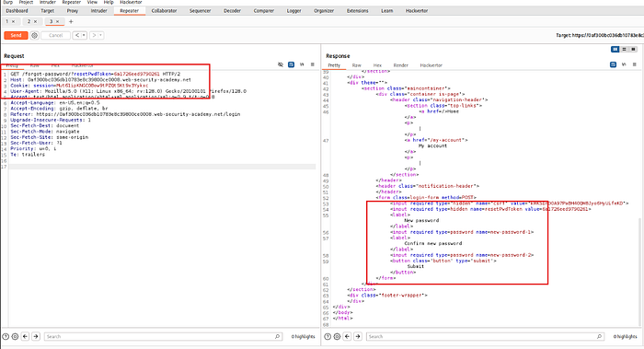Open the Project menu
The width and height of the screenshot is (644, 349).
coord(26,3)
